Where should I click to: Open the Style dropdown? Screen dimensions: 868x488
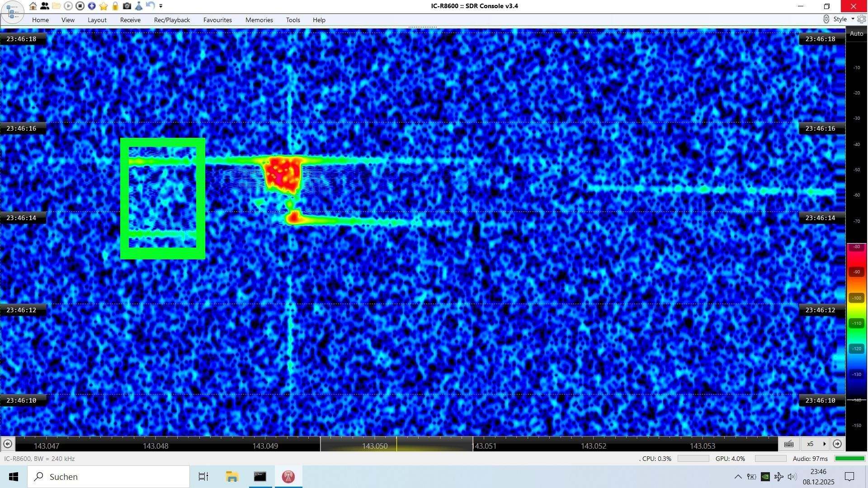[x=843, y=19]
